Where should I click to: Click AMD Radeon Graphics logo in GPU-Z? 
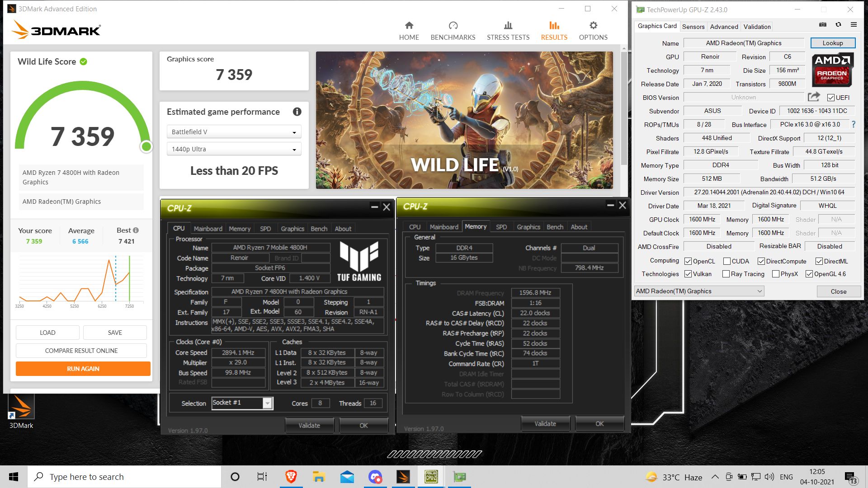pyautogui.click(x=832, y=70)
